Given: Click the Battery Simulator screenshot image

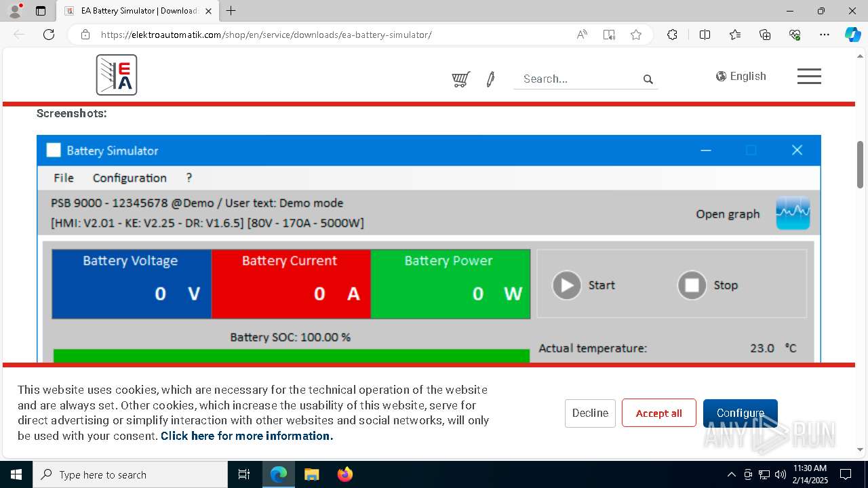Looking at the screenshot, I should pyautogui.click(x=429, y=249).
